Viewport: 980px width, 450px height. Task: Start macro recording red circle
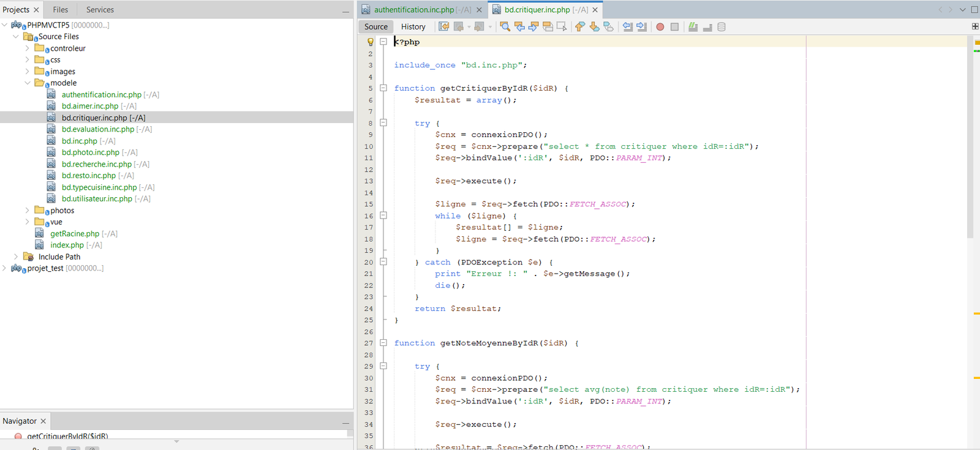(x=660, y=26)
